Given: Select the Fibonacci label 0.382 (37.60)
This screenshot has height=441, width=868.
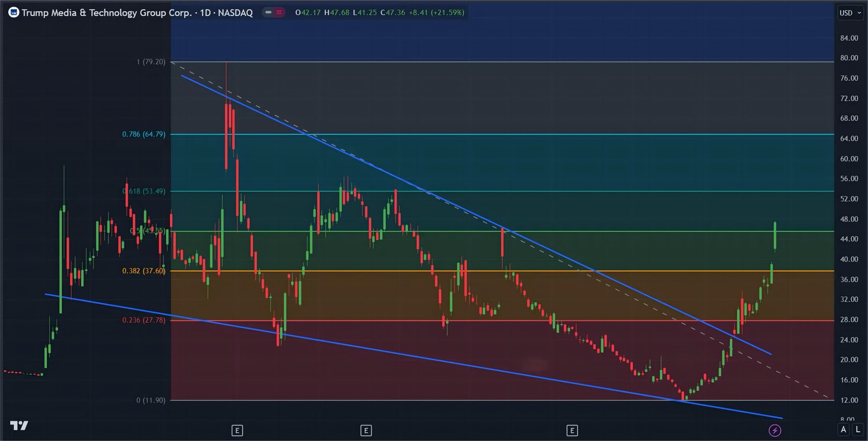Looking at the screenshot, I should [144, 271].
